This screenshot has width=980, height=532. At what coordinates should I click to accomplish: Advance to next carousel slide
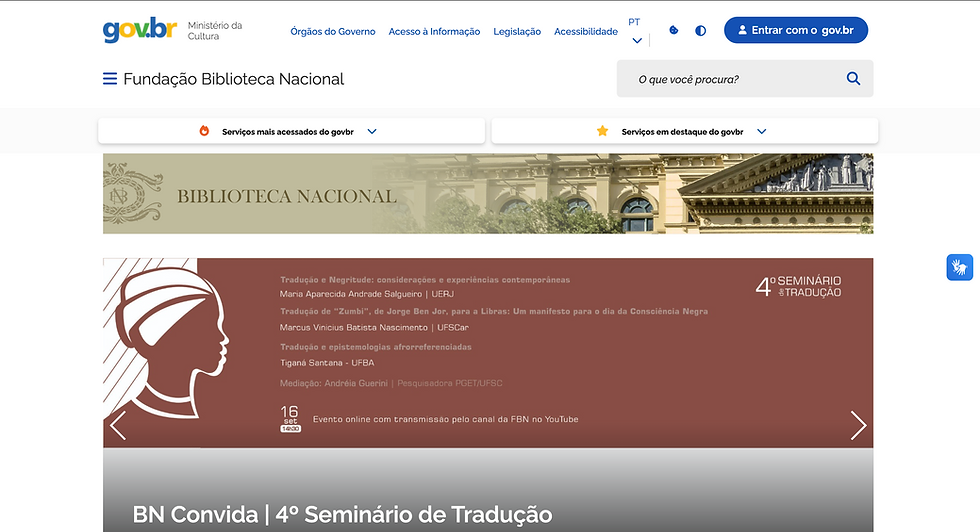click(x=858, y=426)
